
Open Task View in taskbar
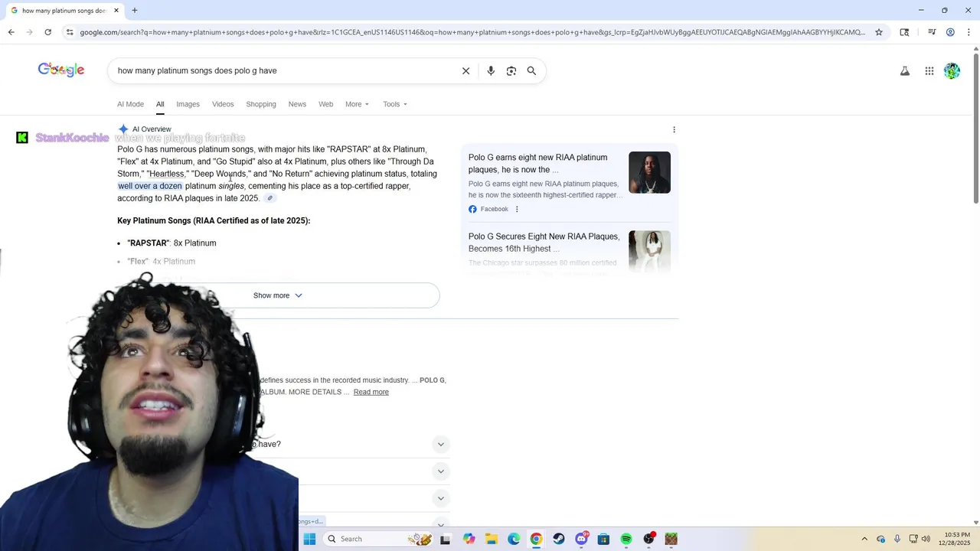[445, 539]
